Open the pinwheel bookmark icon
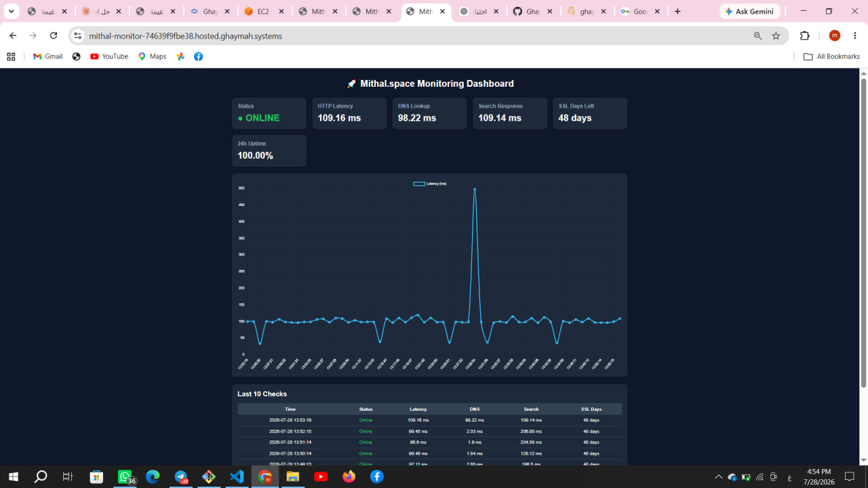The height and width of the screenshot is (488, 868). pos(180,57)
